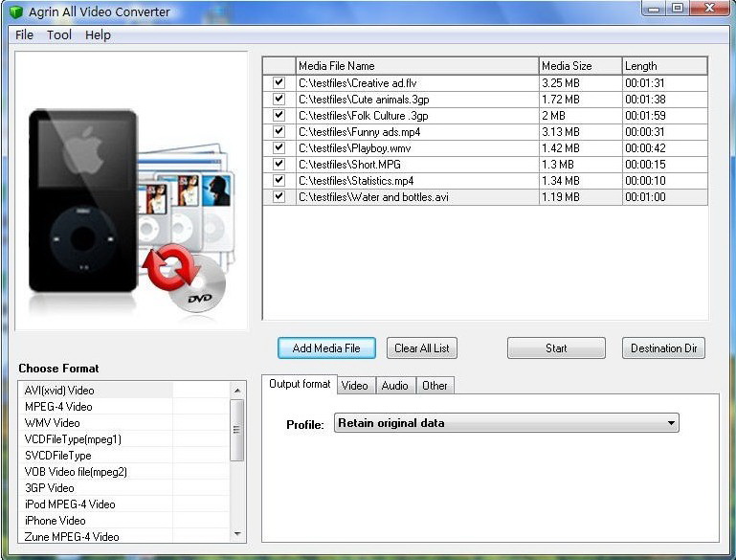Click the 00:01:59 length cell
Viewport: 736px width, 560px height.
664,115
